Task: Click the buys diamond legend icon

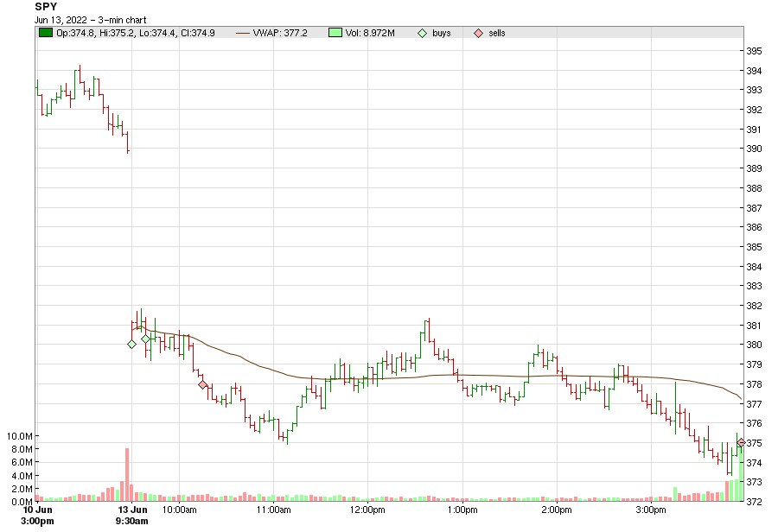Action: pyautogui.click(x=422, y=33)
